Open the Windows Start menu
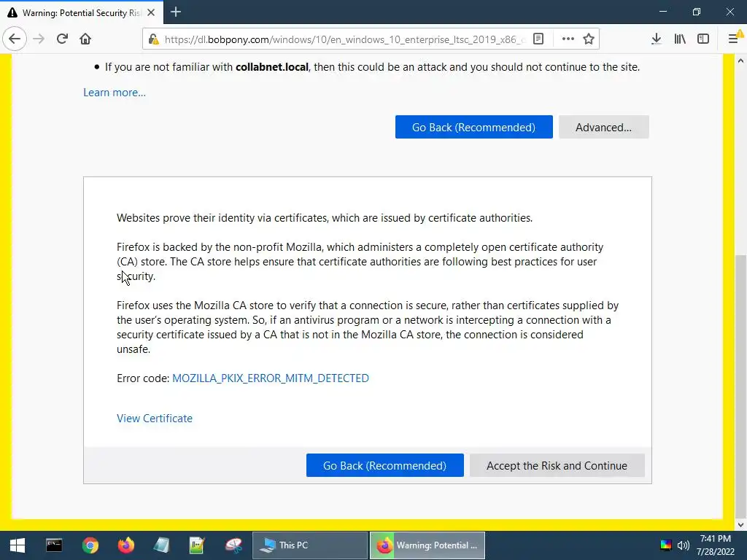This screenshot has width=747, height=560. pyautogui.click(x=18, y=545)
